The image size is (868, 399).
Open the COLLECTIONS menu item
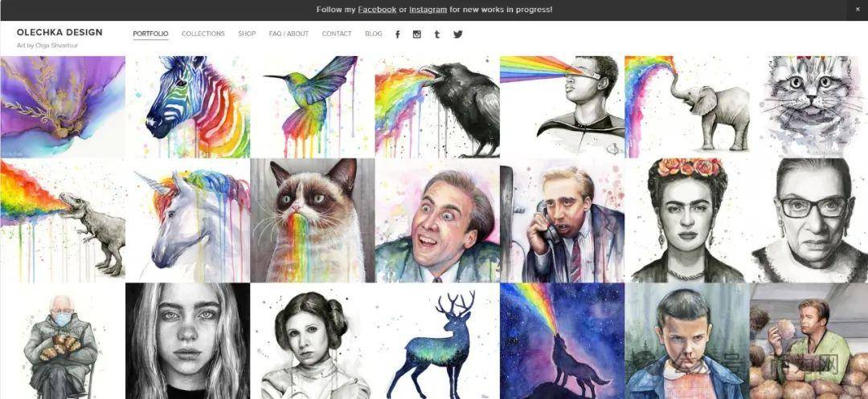click(203, 34)
